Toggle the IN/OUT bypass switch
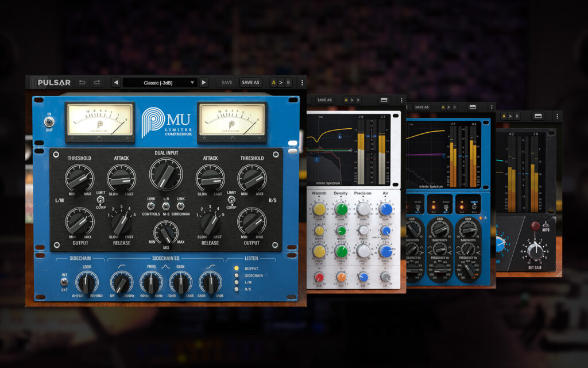 coord(48,122)
